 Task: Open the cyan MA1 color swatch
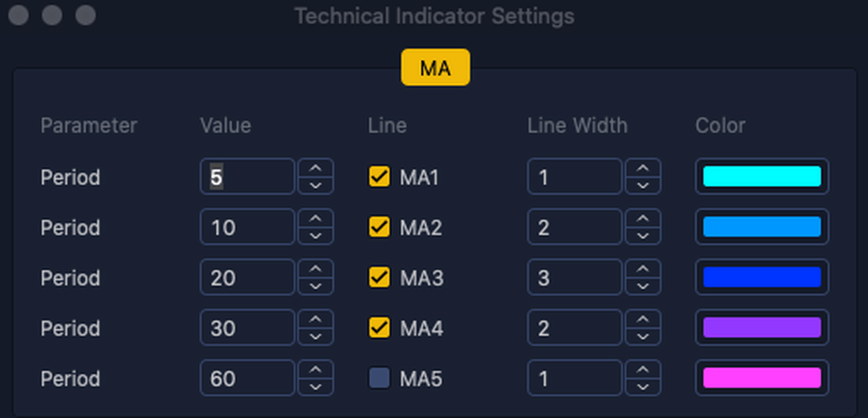pos(761,177)
